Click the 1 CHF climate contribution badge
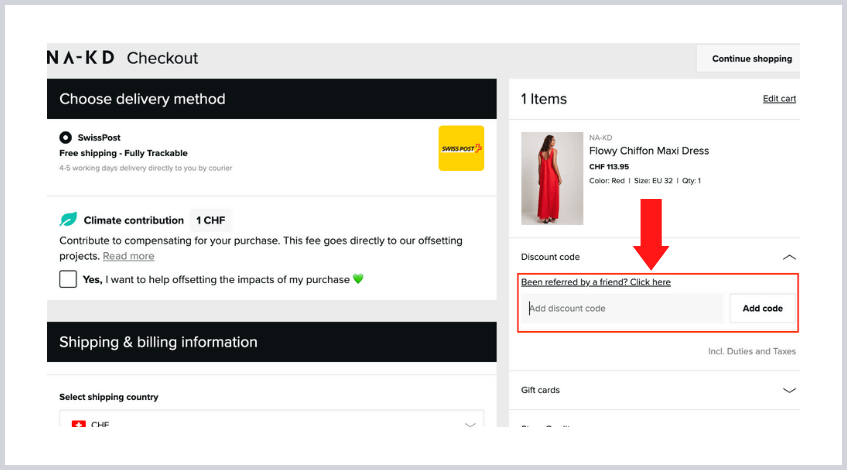 pos(210,220)
